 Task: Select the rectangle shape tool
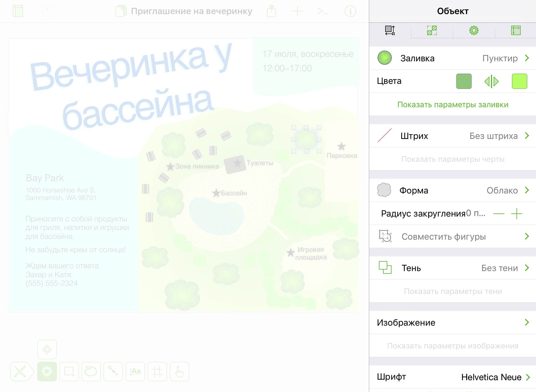coord(69,372)
